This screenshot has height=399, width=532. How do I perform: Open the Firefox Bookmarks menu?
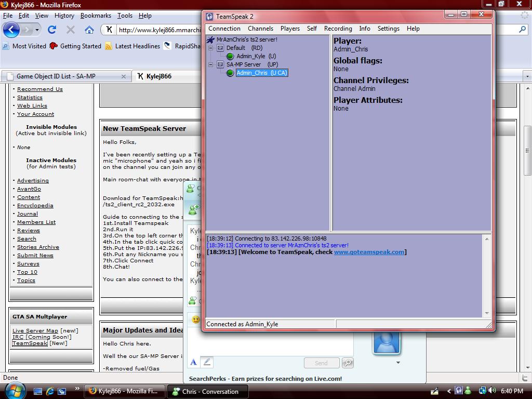pos(96,16)
